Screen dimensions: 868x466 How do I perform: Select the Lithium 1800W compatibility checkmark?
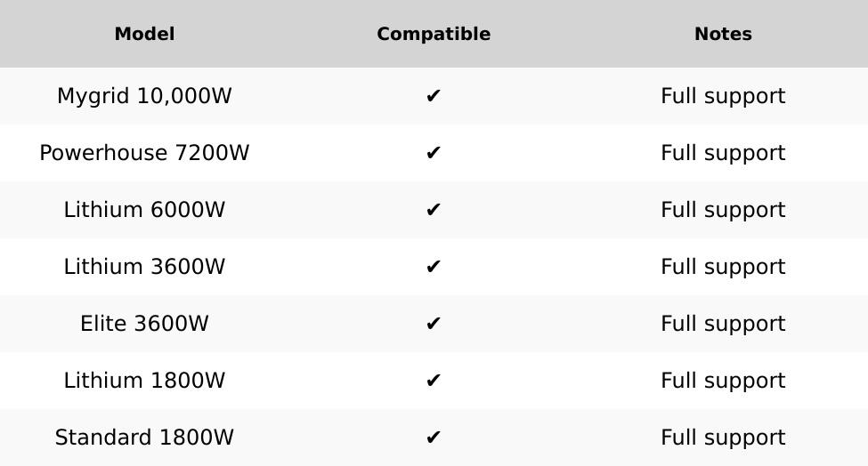(434, 381)
